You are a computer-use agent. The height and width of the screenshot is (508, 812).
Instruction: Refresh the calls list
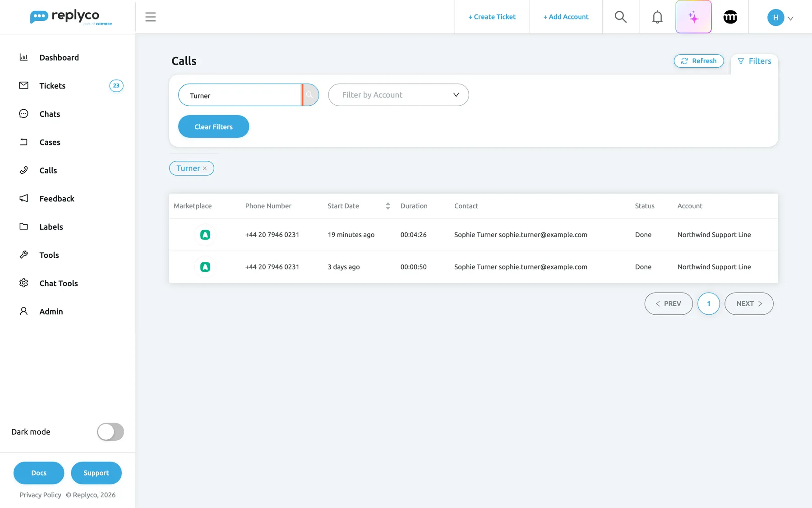click(x=699, y=61)
